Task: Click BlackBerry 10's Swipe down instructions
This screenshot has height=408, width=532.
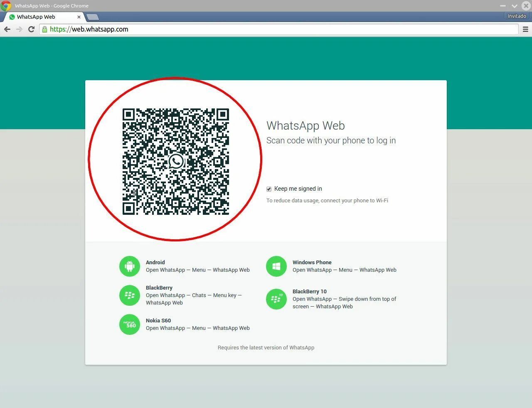Action: [344, 302]
